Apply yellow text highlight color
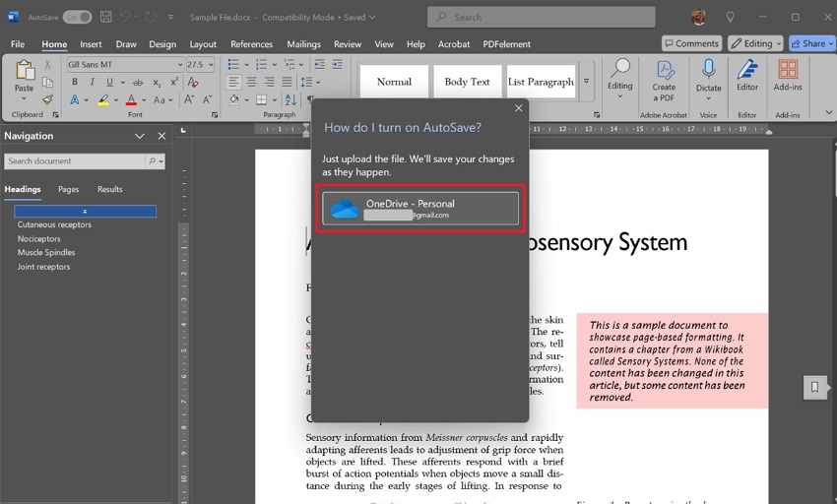The image size is (837, 504). [103, 99]
